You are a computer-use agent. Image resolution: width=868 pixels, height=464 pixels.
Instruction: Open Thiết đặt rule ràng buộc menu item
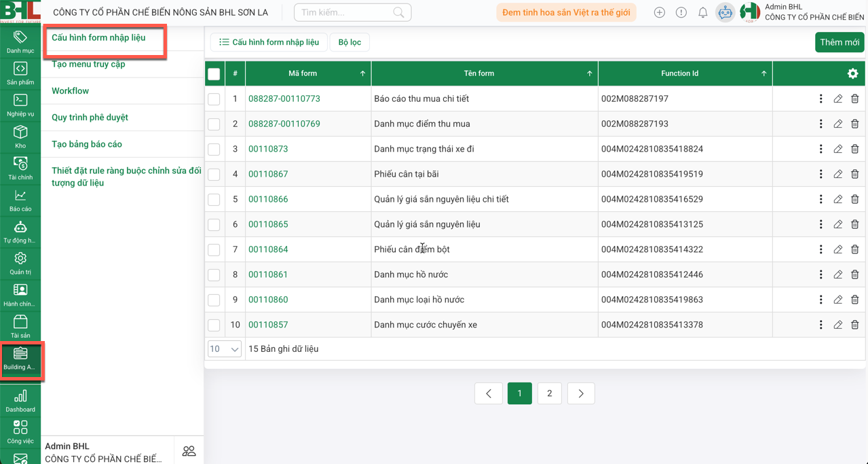[126, 177]
